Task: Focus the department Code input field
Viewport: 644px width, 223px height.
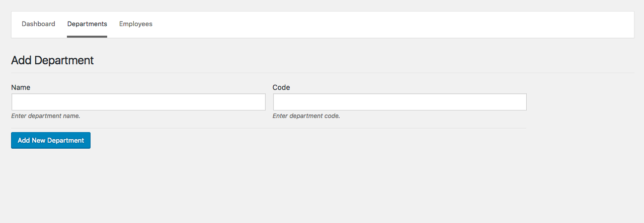Action: click(x=399, y=102)
